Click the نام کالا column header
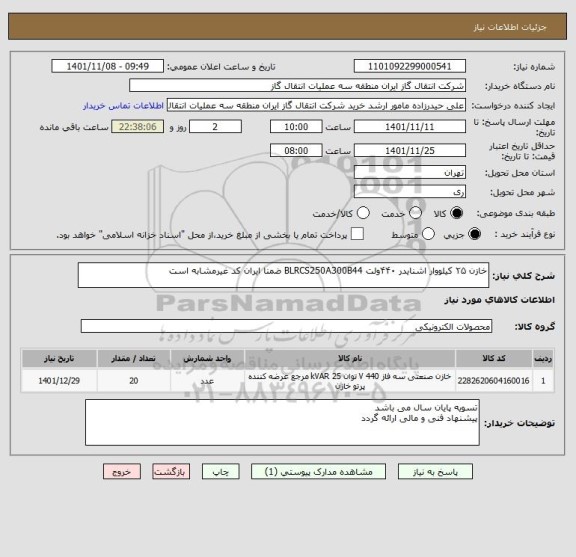The height and width of the screenshot is (557, 576). pyautogui.click(x=350, y=358)
